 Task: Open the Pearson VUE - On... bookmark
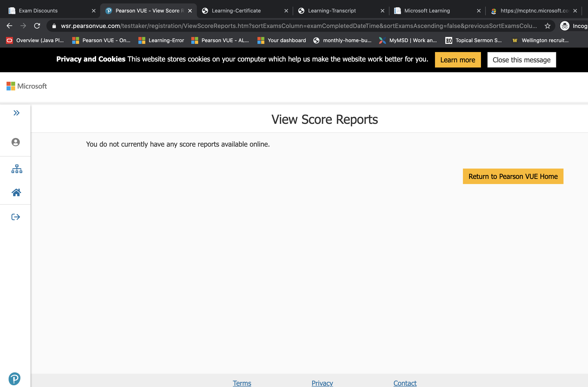pos(101,40)
